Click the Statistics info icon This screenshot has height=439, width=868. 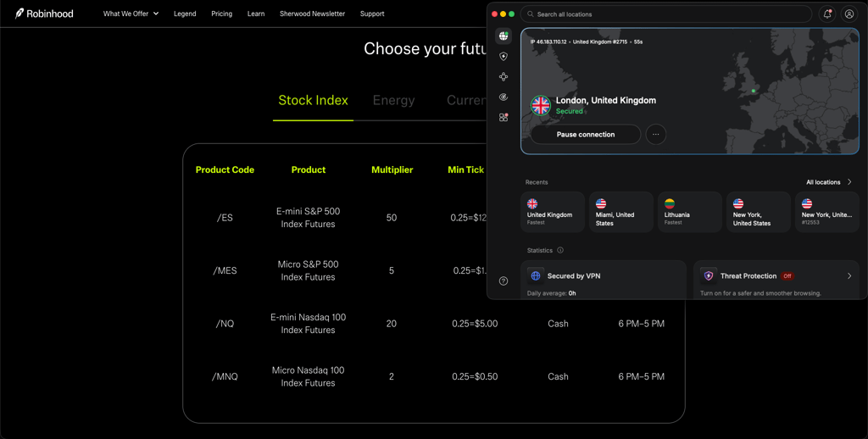tap(560, 250)
